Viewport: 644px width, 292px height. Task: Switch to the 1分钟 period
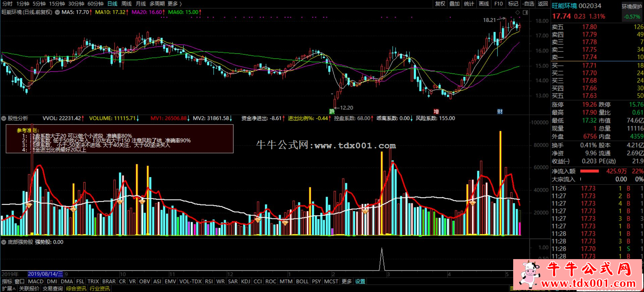point(23,4)
